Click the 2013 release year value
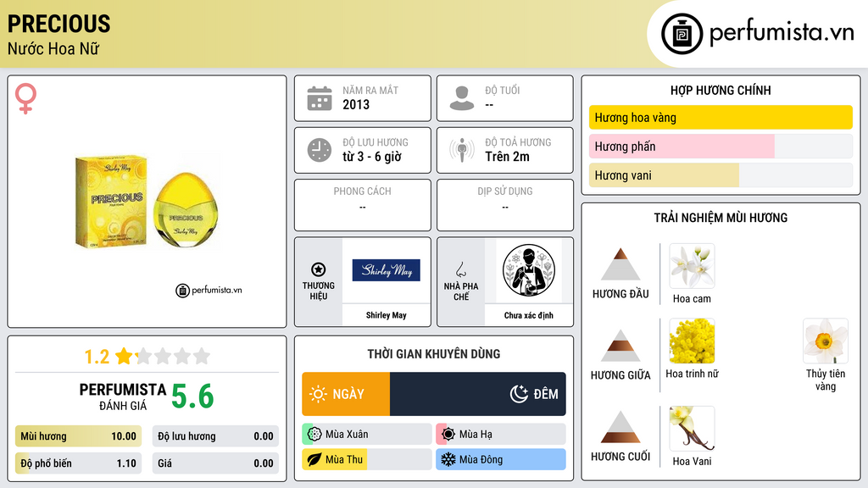 tap(356, 104)
